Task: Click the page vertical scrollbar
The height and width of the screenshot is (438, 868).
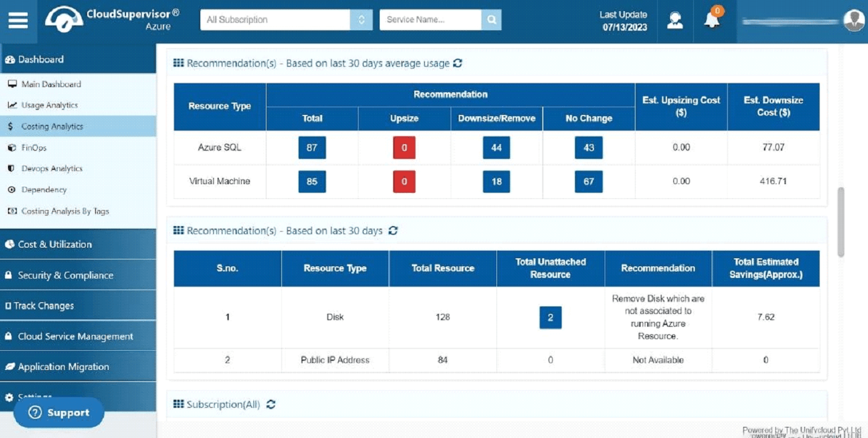Action: [841, 222]
